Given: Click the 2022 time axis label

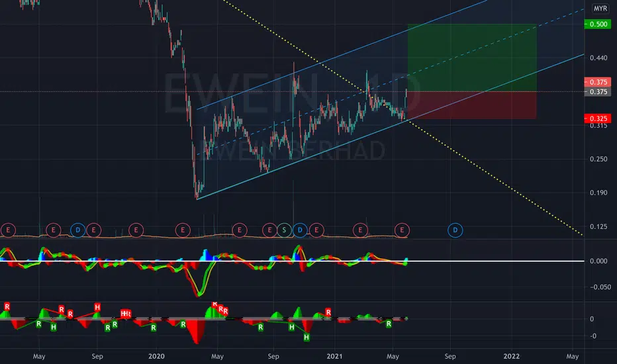Looking at the screenshot, I should tap(512, 356).
